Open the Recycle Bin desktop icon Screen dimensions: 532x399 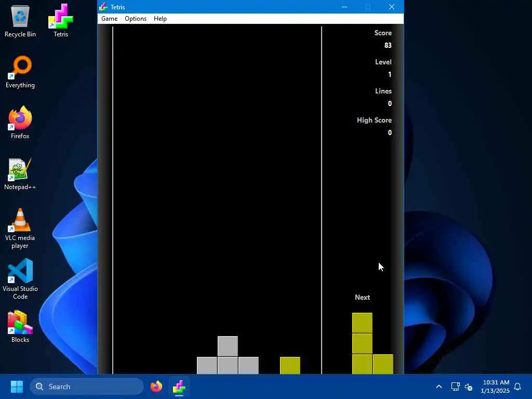pos(20,21)
